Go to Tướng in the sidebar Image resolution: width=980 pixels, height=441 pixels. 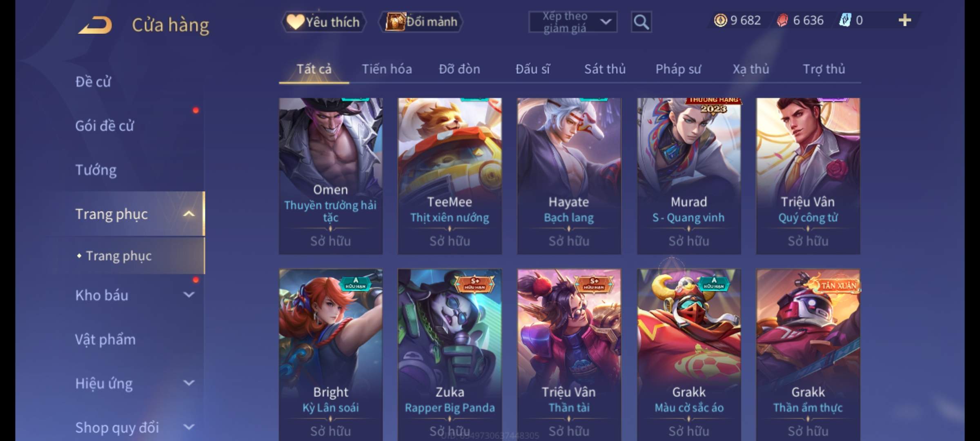[96, 169]
